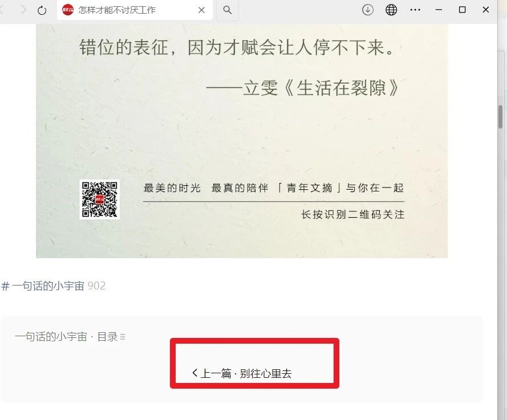Viewport: 507px width, 420px height.
Task: Go to previous article 别往心里去
Action: pos(242,373)
